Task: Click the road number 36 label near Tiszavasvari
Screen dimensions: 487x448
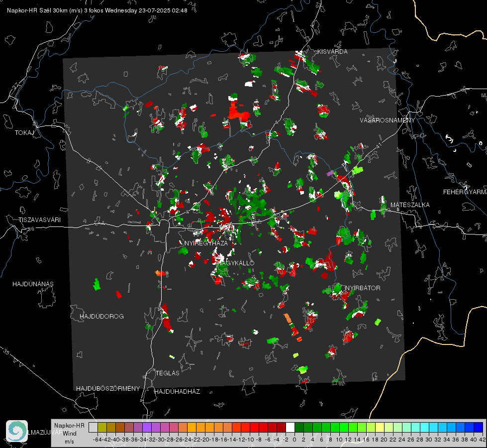Action: click(x=31, y=228)
